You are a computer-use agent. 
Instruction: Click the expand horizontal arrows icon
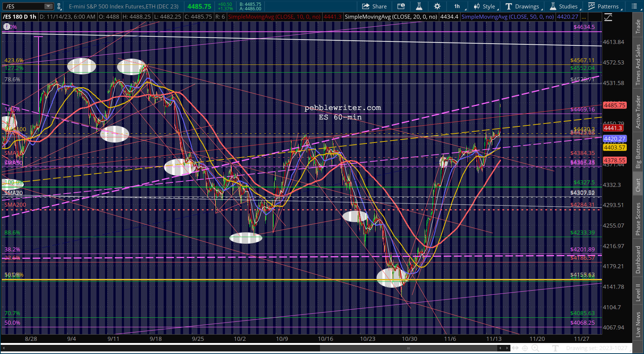[x=515, y=348]
